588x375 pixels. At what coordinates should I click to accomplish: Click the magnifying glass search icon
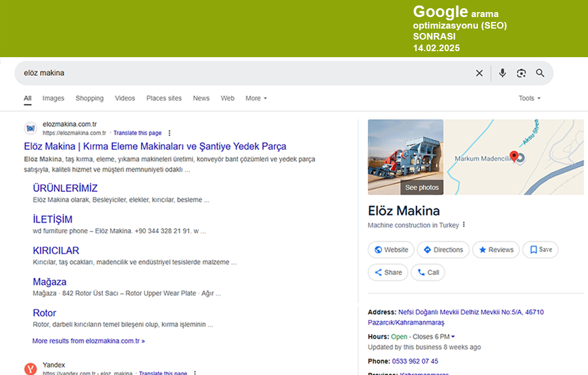(540, 73)
